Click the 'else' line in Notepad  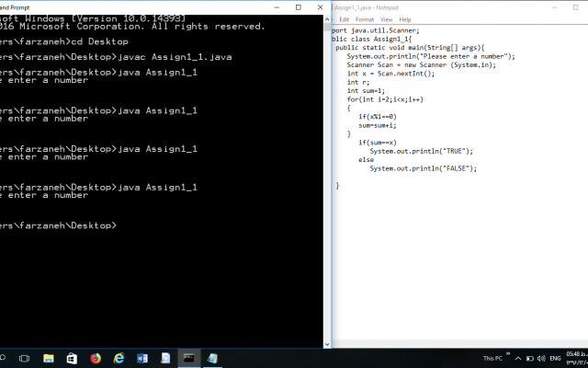pos(366,160)
